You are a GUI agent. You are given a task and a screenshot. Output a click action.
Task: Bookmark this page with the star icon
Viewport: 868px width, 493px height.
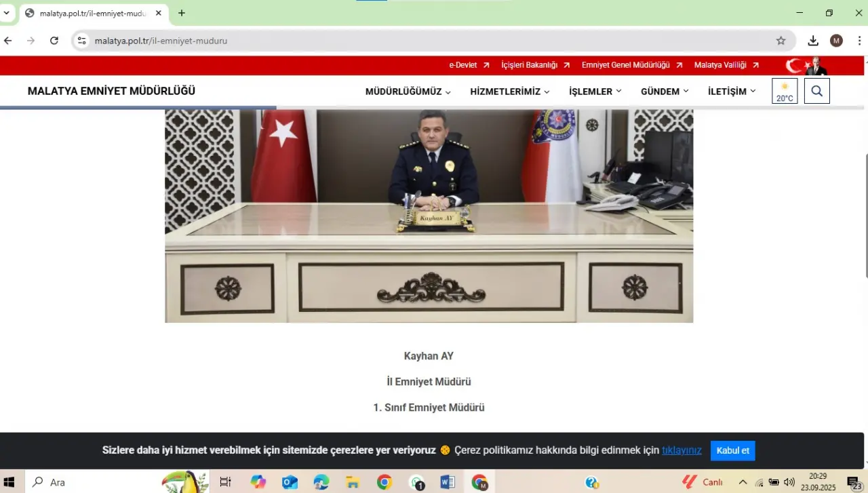781,41
